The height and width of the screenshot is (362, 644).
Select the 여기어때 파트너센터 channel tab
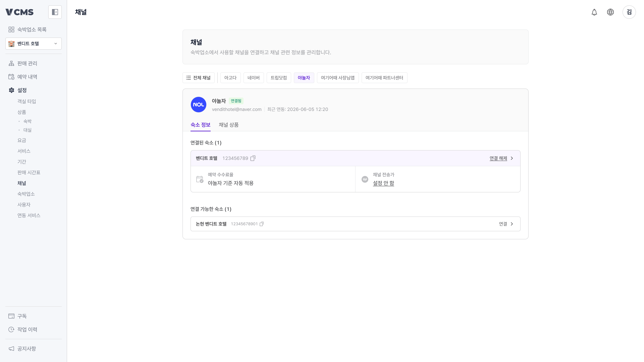[x=384, y=78]
